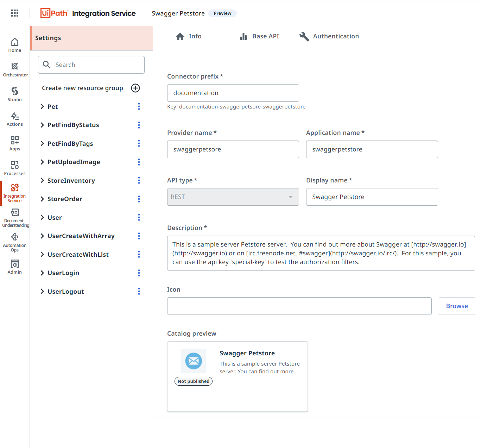Open Actions from sidebar

pos(15,119)
